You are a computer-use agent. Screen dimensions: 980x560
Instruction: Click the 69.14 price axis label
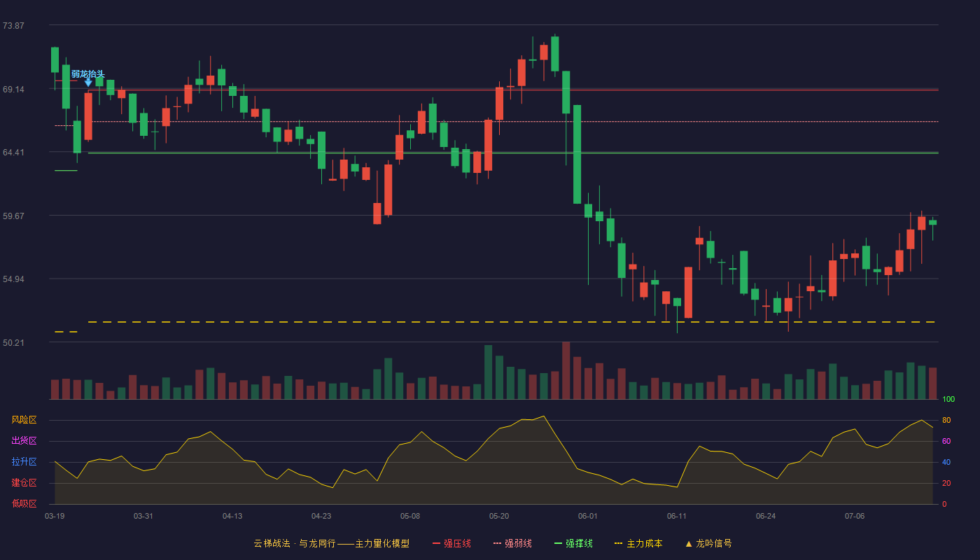pyautogui.click(x=13, y=90)
